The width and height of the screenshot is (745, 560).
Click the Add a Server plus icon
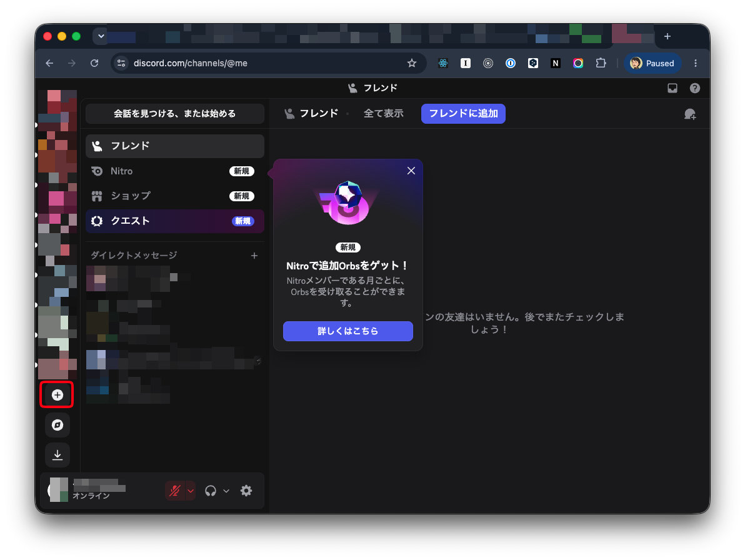click(57, 395)
